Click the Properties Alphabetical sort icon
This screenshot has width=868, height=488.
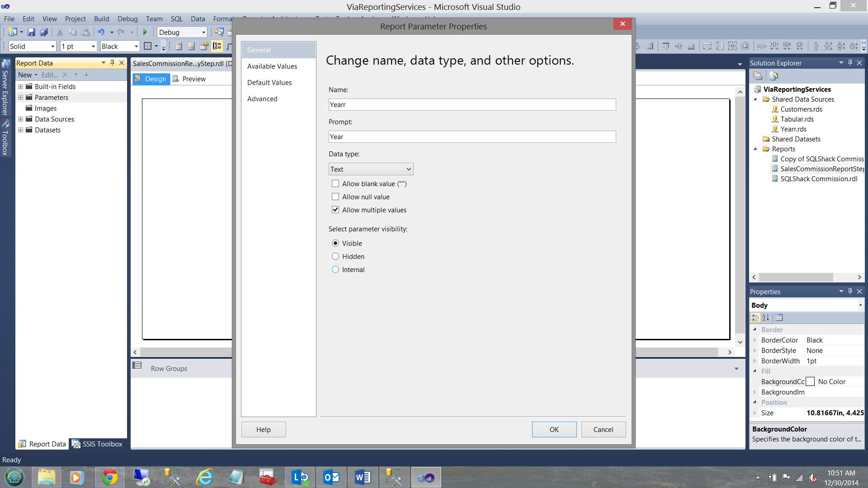pos(766,318)
